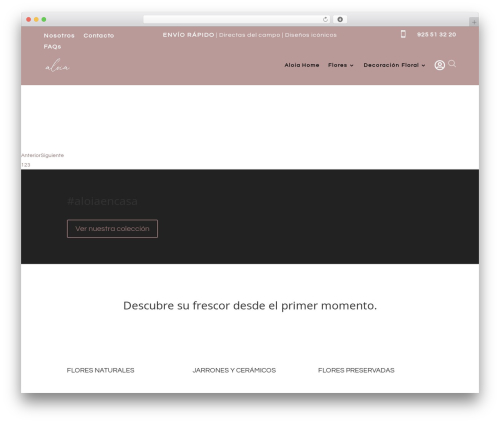Screen dimensions: 500x423
Task: Open the user account icon
Action: coord(440,65)
